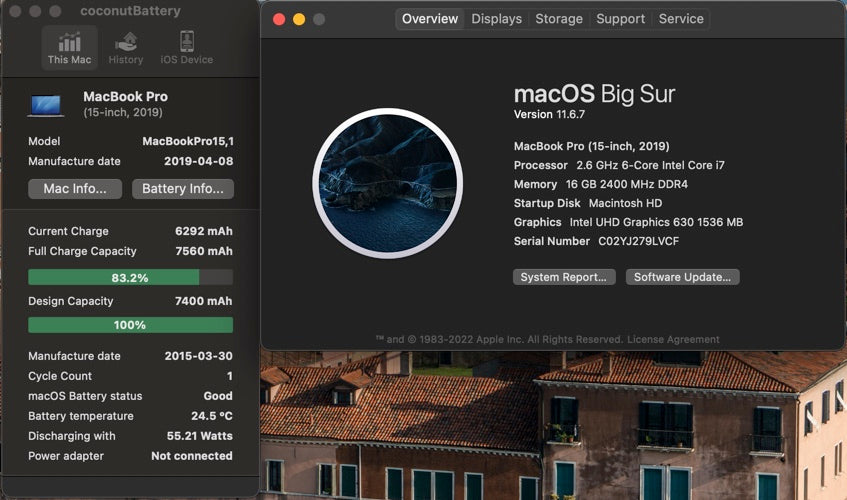Click the 7560 mAh full charge value

[x=204, y=251]
